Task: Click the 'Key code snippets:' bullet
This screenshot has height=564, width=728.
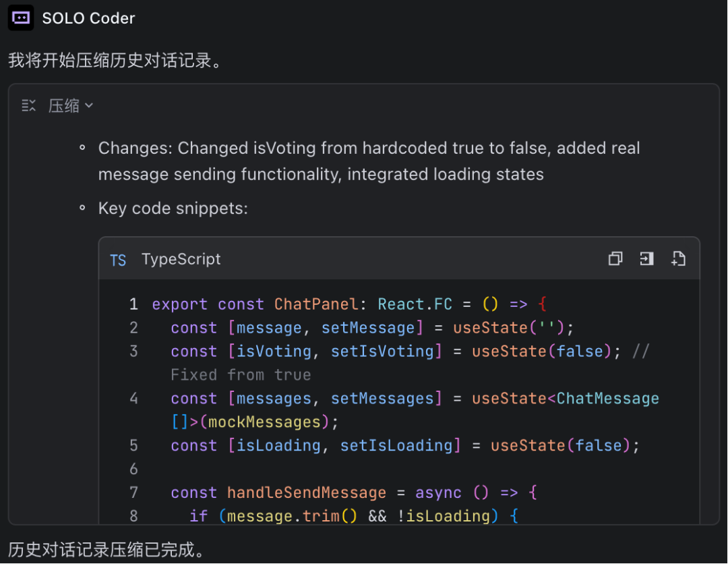Action: pyautogui.click(x=173, y=208)
